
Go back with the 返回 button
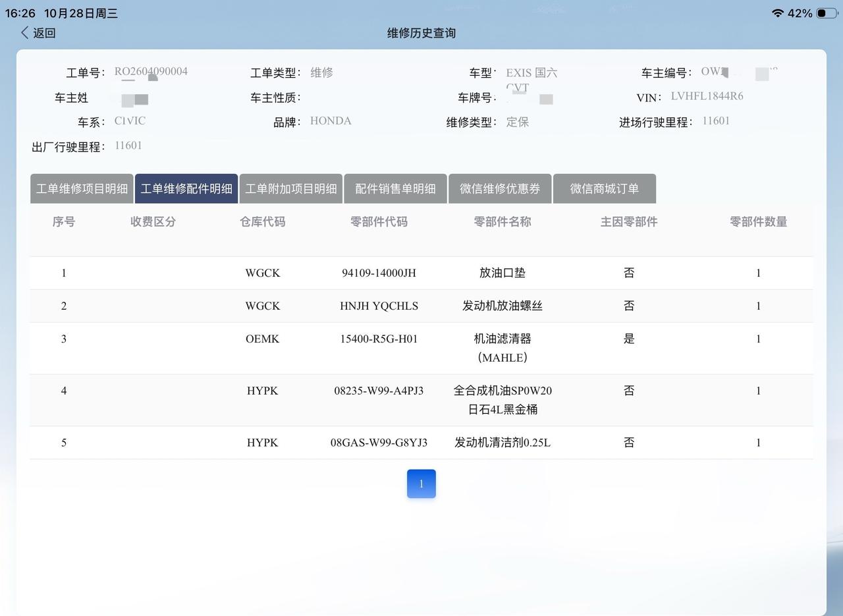tap(38, 33)
